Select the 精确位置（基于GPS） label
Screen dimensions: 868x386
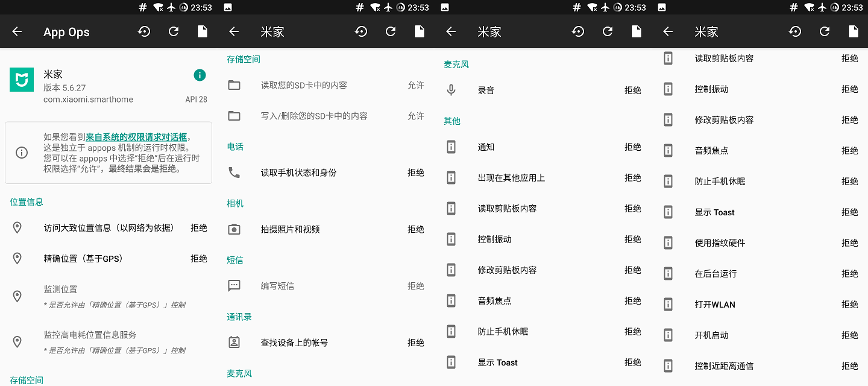(83, 259)
